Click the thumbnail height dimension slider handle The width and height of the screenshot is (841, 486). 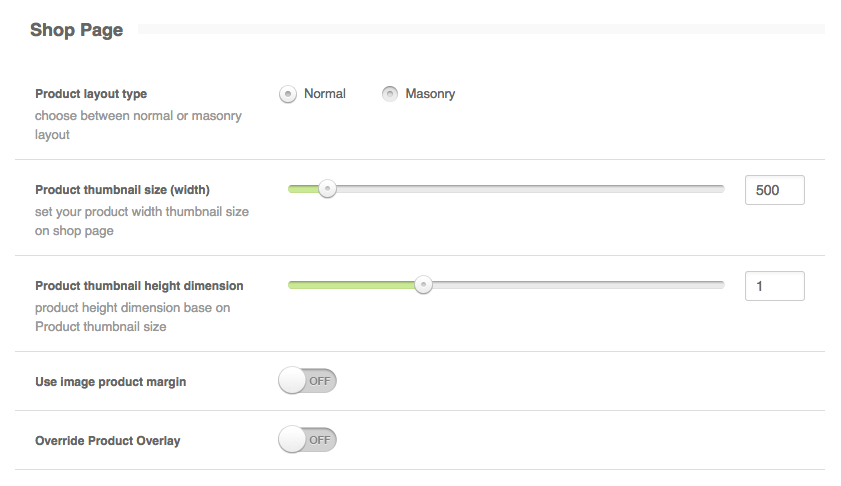[424, 285]
